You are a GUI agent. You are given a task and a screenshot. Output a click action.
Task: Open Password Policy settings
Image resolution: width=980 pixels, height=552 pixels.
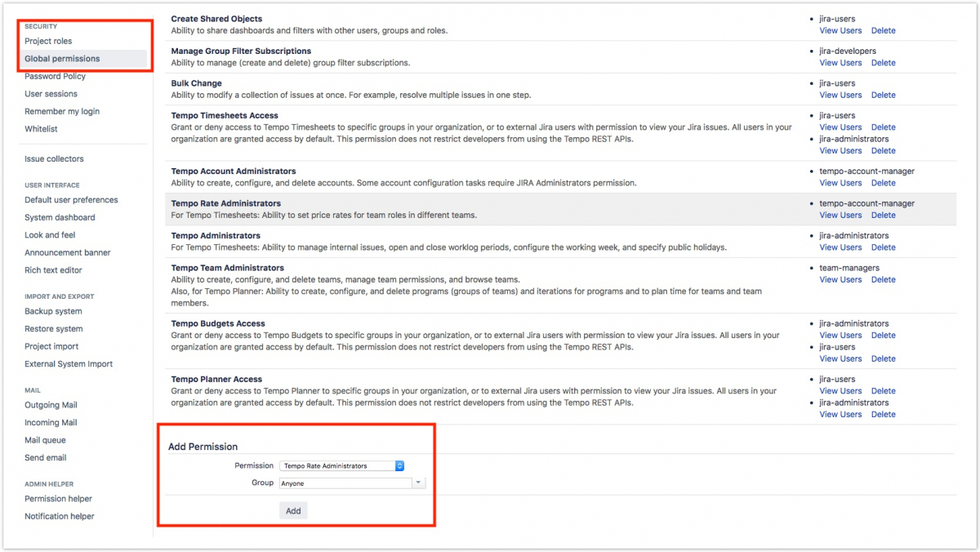pos(55,76)
